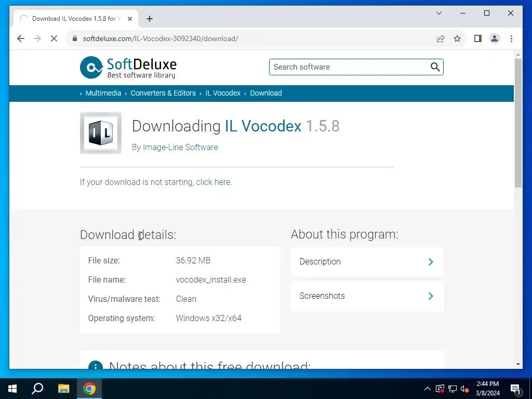Click the address bar URL
Screen dimensions: 532x399
point(161,38)
